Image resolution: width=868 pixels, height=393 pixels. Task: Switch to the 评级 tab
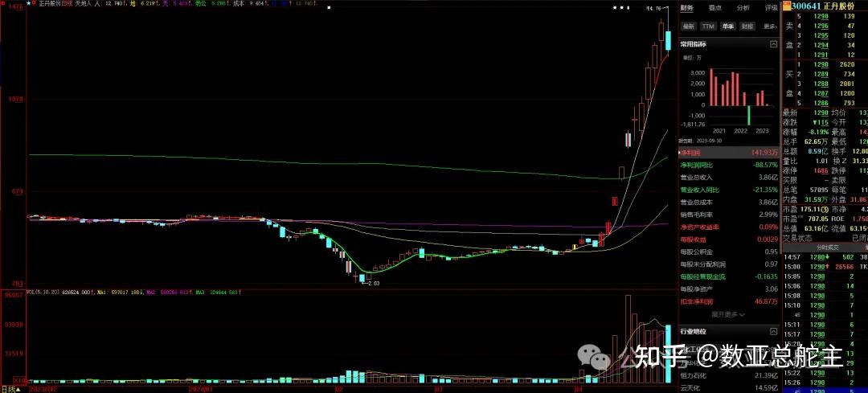click(x=771, y=8)
